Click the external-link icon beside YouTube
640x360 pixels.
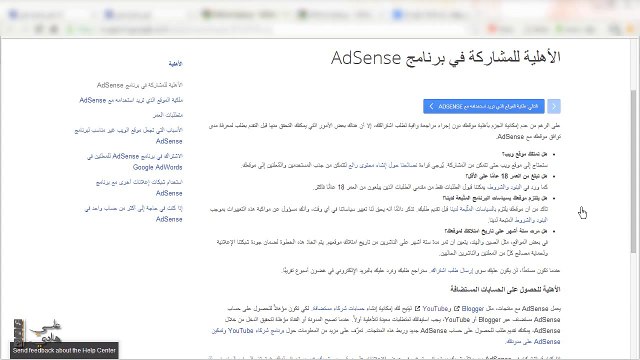418,309
